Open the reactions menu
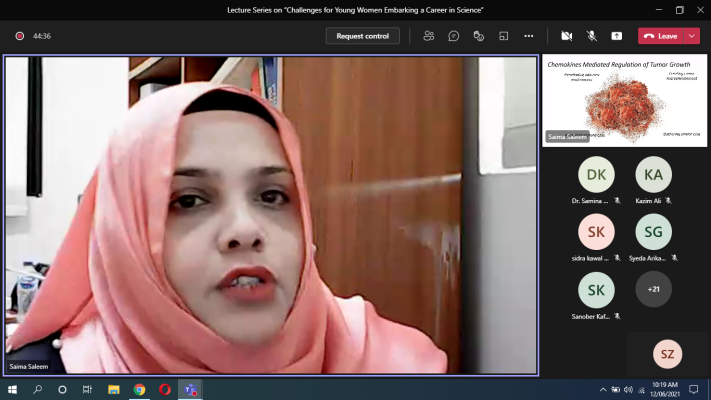 (x=479, y=36)
